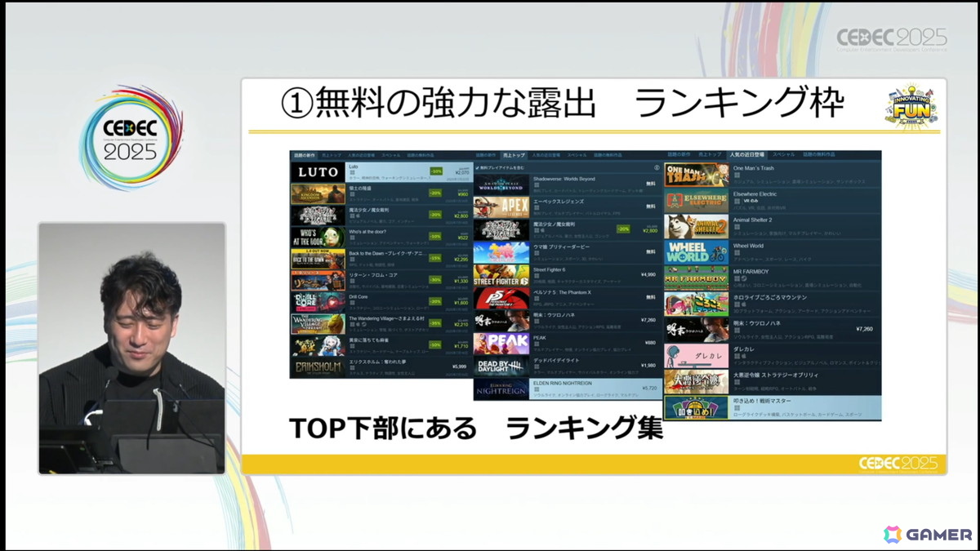The width and height of the screenshot is (980, 551).
Task: Click the -30% badge on リターン・フロム・コア
Action: [x=436, y=280]
